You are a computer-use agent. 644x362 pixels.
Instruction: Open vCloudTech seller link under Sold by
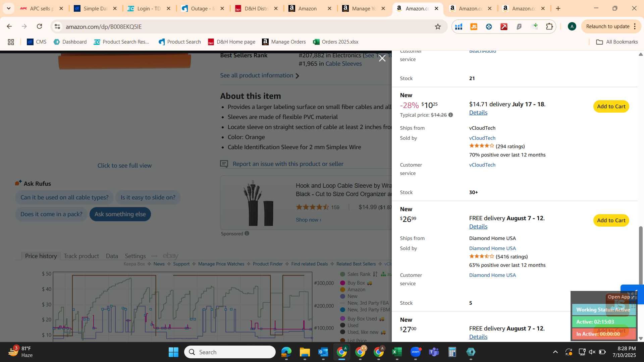482,138
